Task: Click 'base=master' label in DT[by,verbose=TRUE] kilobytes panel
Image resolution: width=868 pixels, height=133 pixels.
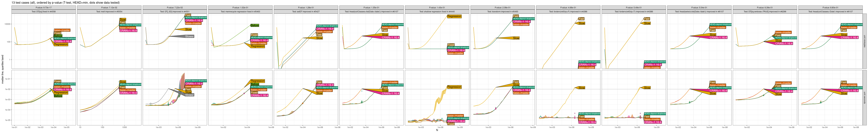Action: pos(783,33)
